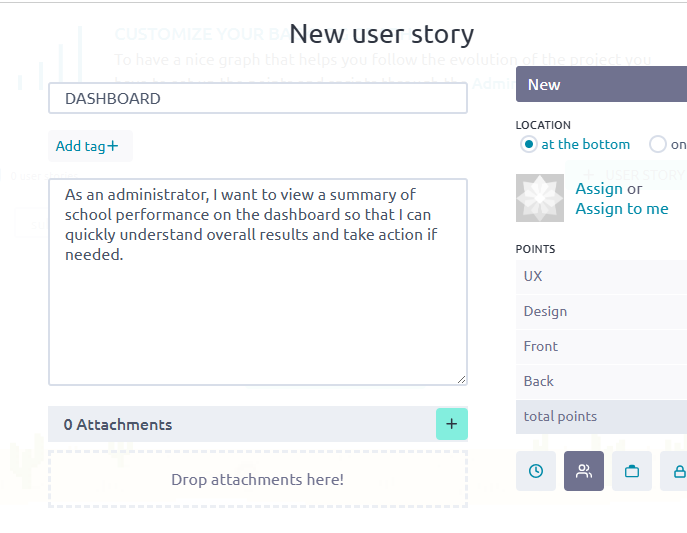Click the Add tag button
This screenshot has width=687, height=533.
(x=89, y=146)
